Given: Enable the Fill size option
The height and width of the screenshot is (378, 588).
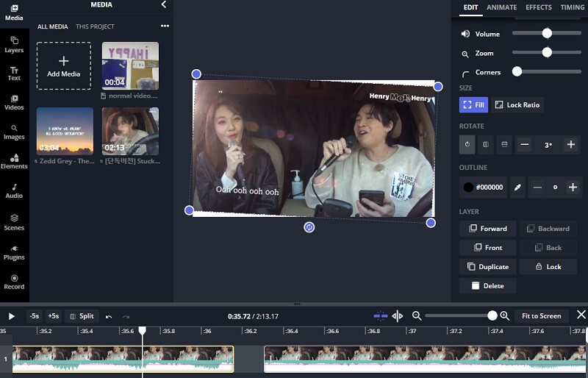Looking at the screenshot, I should (473, 105).
